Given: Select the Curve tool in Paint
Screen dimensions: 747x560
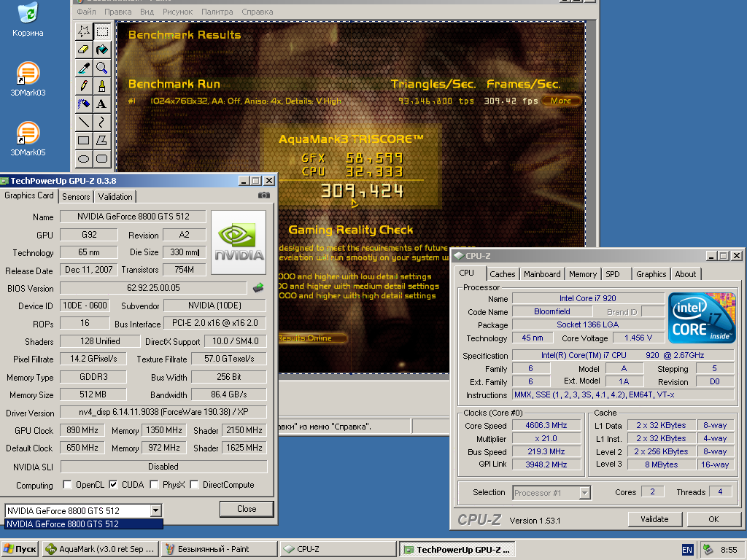Looking at the screenshot, I should pyautogui.click(x=102, y=122).
